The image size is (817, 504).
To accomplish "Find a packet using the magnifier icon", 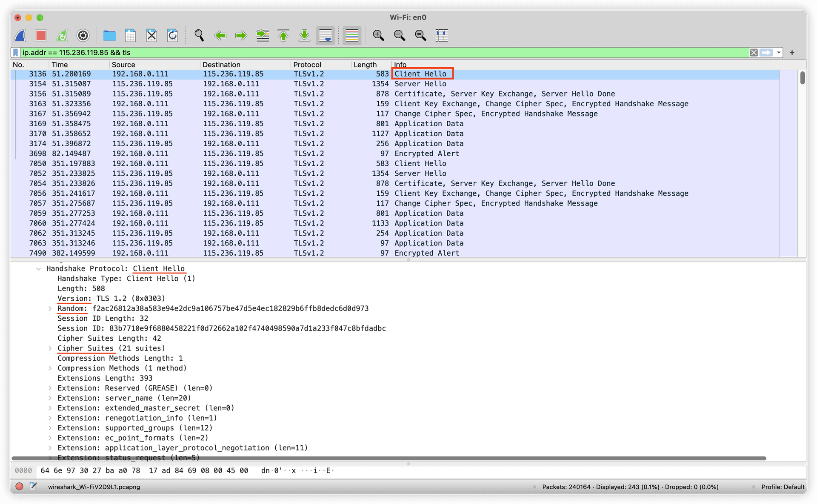I will pyautogui.click(x=199, y=35).
